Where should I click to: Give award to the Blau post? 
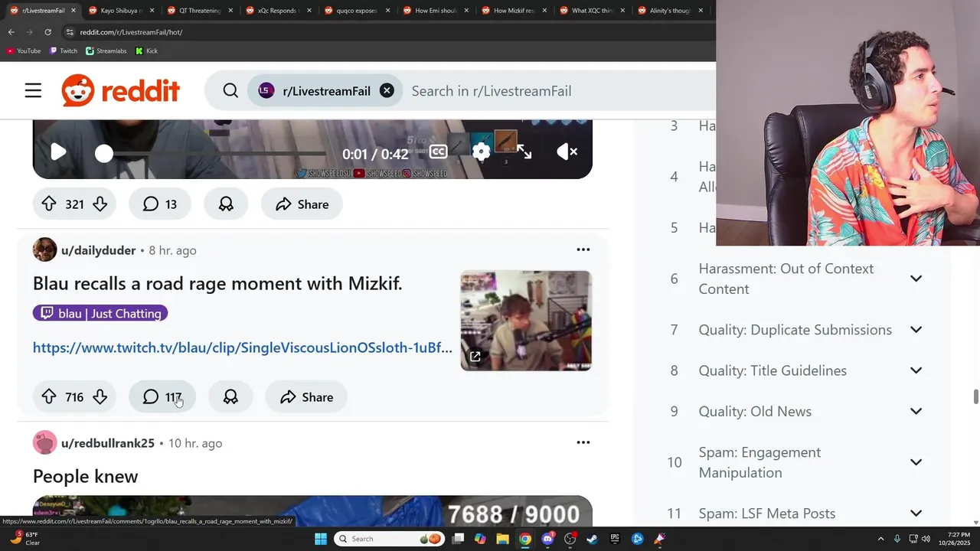(230, 397)
